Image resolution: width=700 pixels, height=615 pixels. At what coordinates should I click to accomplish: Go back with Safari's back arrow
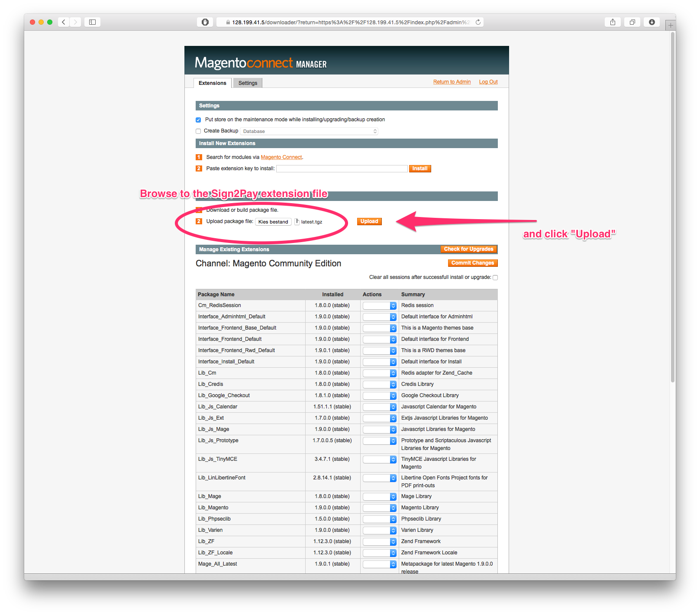coord(64,22)
